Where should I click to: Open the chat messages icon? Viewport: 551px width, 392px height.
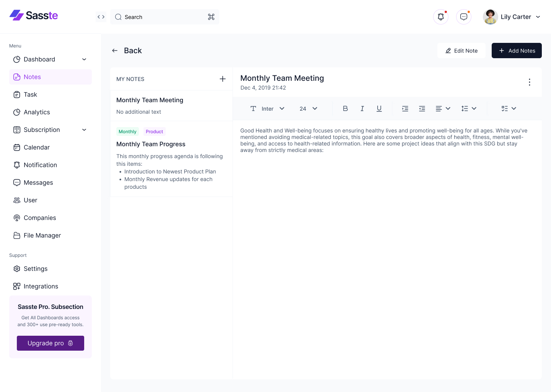pos(463,16)
